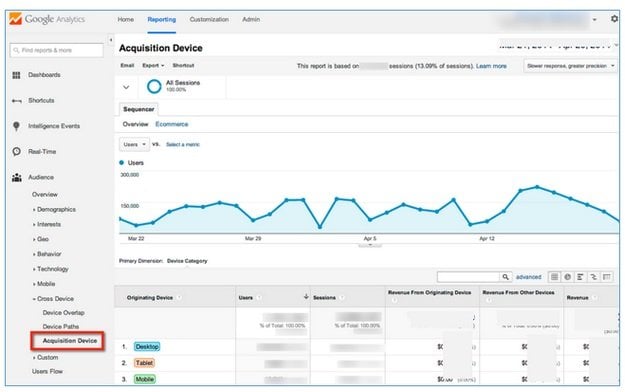Click the Desktop device color label
The height and width of the screenshot is (392, 625).
point(147,347)
